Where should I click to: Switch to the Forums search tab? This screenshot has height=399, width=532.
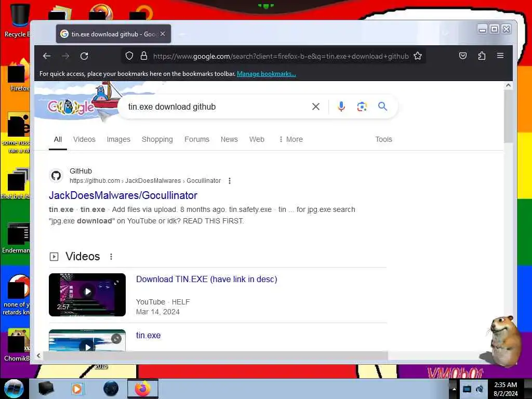[x=197, y=139]
